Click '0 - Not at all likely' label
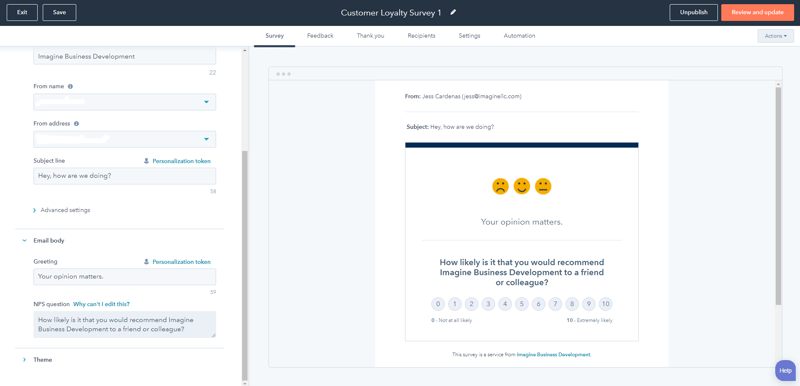Viewport: 800px width, 386px height. coord(452,321)
